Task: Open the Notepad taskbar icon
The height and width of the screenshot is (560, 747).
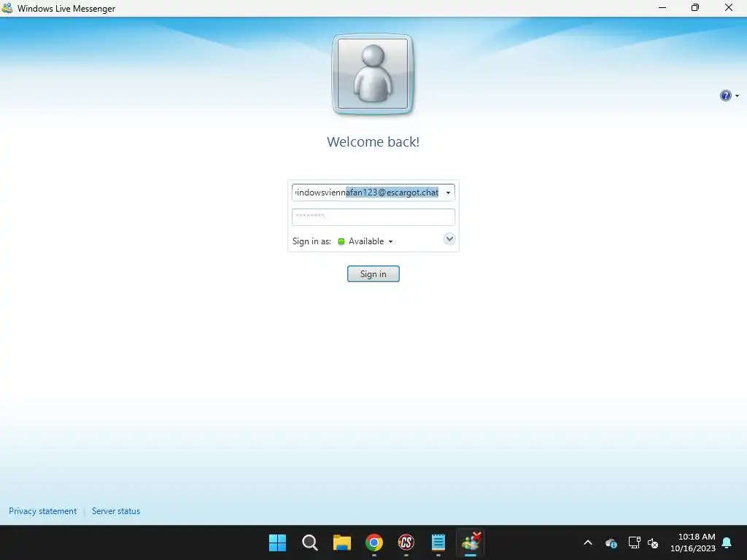Action: [x=438, y=542]
